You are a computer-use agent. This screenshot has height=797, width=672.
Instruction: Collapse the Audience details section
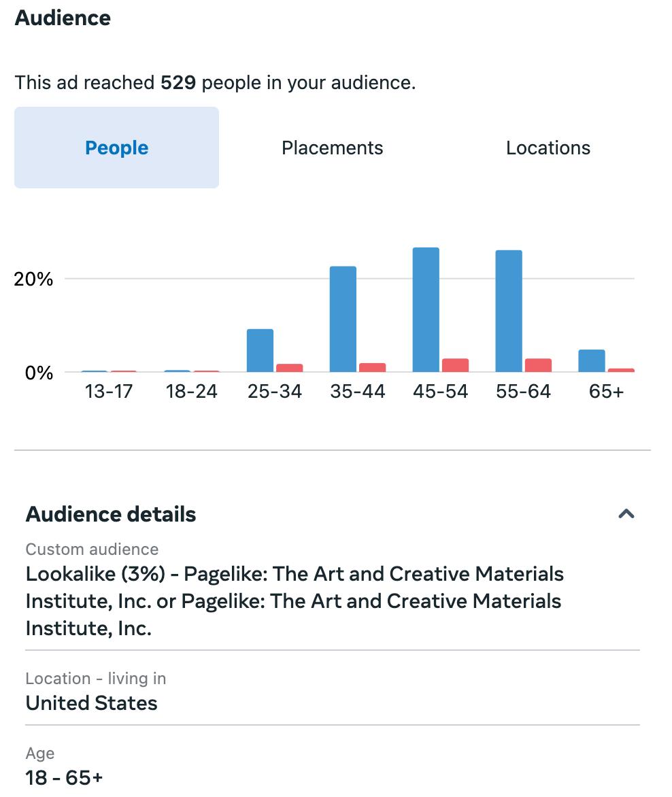[x=626, y=514]
